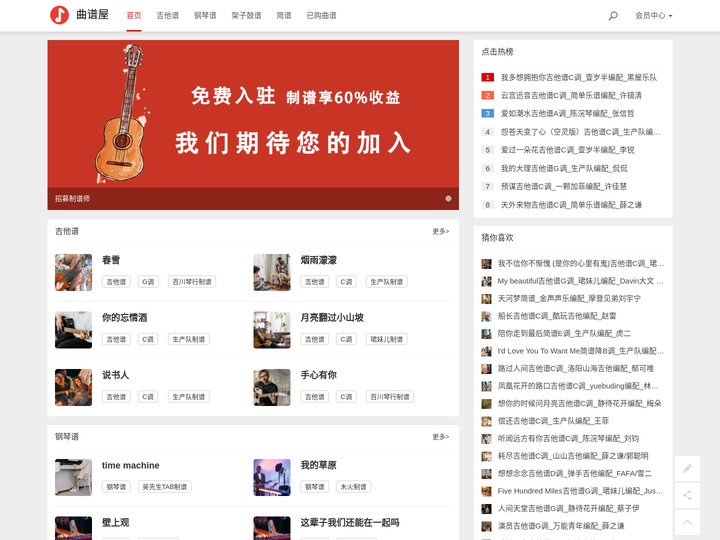
Task: Open hot list item 我多想拥抱你吉他谱C调
Action: [579, 77]
